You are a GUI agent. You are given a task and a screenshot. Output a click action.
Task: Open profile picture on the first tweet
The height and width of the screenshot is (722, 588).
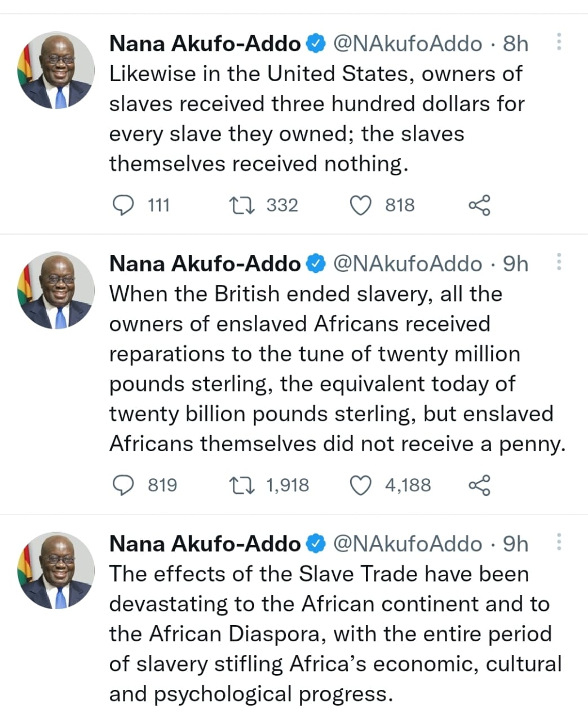point(56,71)
